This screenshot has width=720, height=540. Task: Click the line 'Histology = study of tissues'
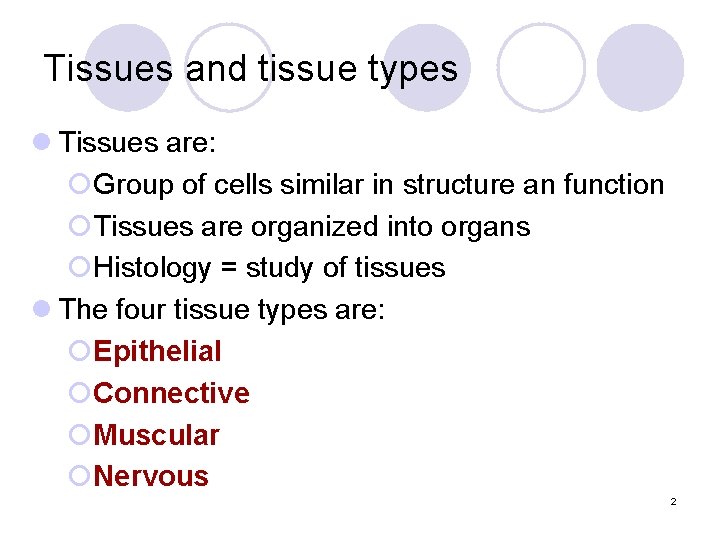(269, 268)
